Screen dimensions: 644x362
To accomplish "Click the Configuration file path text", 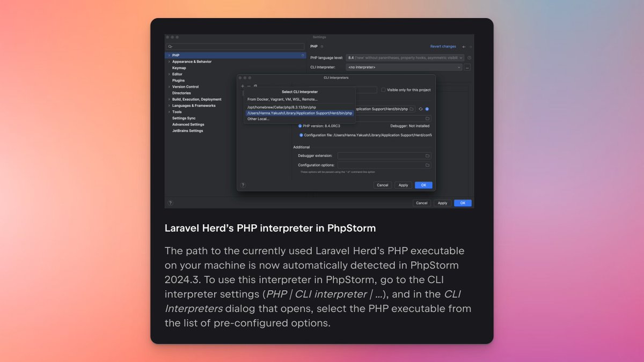I will coord(368,135).
